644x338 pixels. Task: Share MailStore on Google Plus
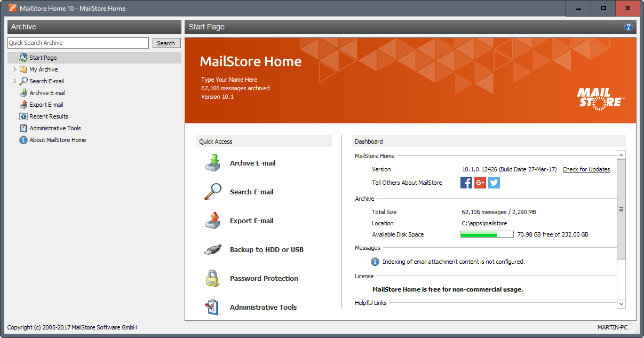[x=480, y=183]
